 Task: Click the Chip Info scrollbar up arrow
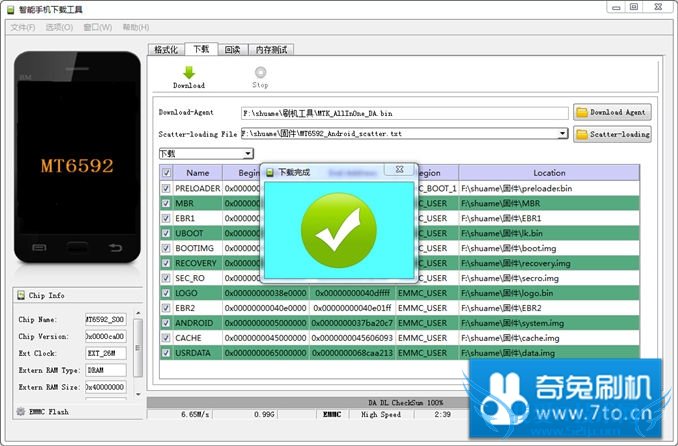pyautogui.click(x=138, y=313)
